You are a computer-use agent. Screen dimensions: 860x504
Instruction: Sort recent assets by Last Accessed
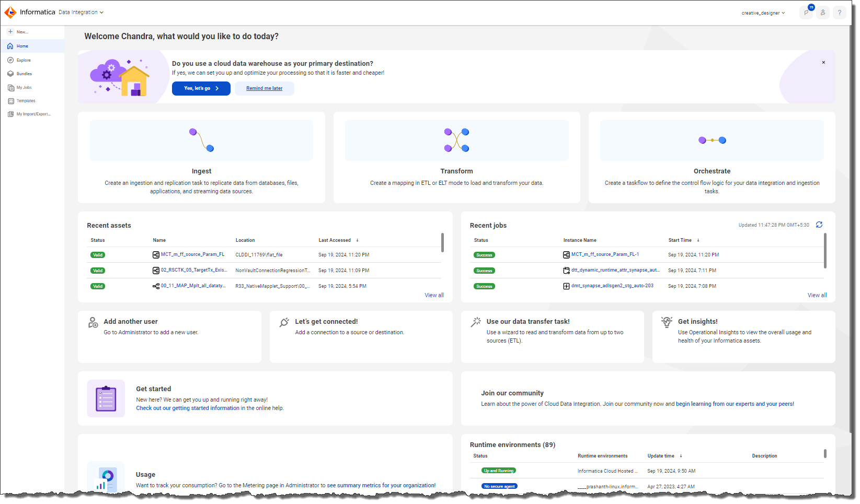pyautogui.click(x=338, y=240)
